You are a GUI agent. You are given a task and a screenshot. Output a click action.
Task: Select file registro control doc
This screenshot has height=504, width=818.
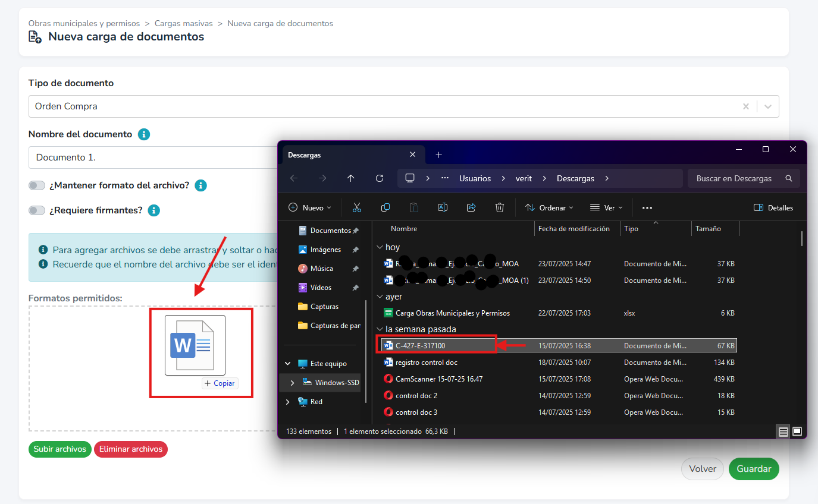[x=426, y=363]
